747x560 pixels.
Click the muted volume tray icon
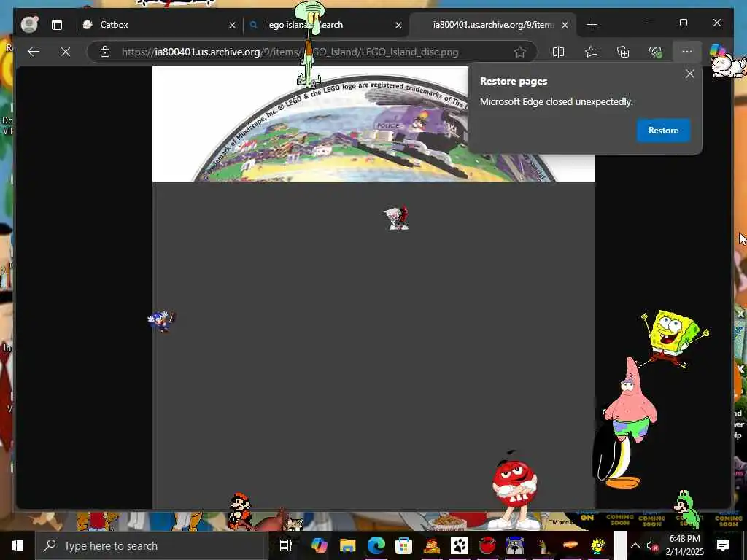pos(651,546)
